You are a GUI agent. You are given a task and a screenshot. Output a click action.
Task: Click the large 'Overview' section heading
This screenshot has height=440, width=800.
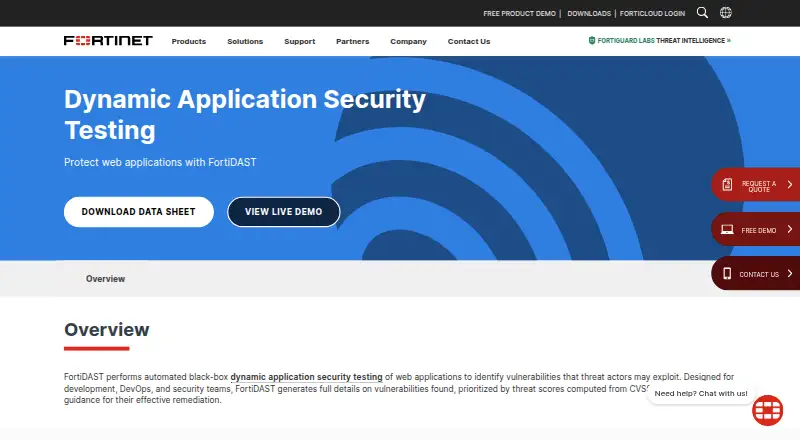[107, 330]
